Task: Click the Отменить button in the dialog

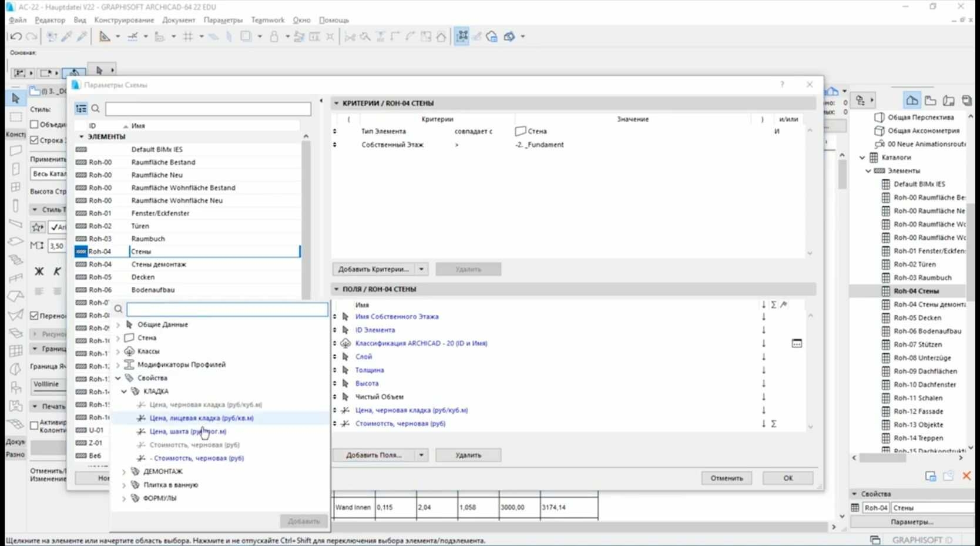Action: tap(727, 478)
